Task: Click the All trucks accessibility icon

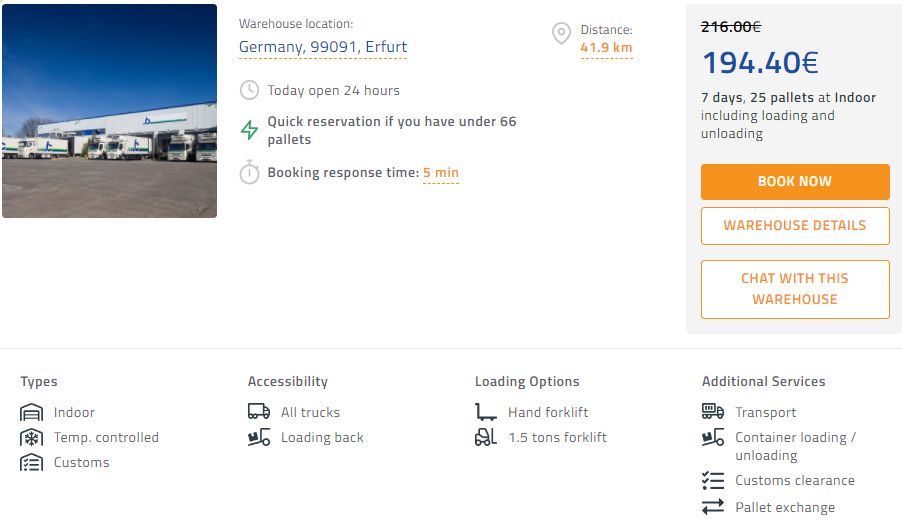Action: (x=259, y=412)
